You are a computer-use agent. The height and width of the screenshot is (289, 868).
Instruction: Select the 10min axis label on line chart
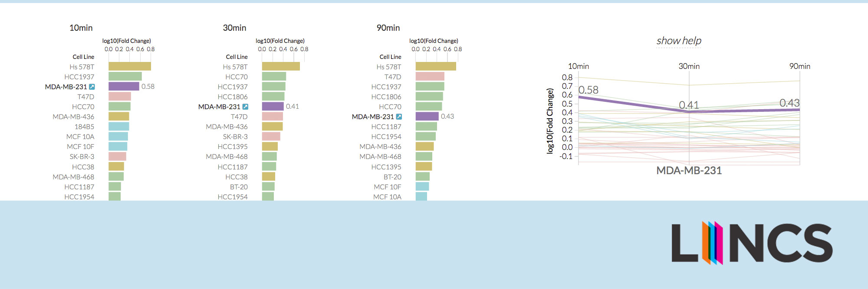pyautogui.click(x=579, y=66)
